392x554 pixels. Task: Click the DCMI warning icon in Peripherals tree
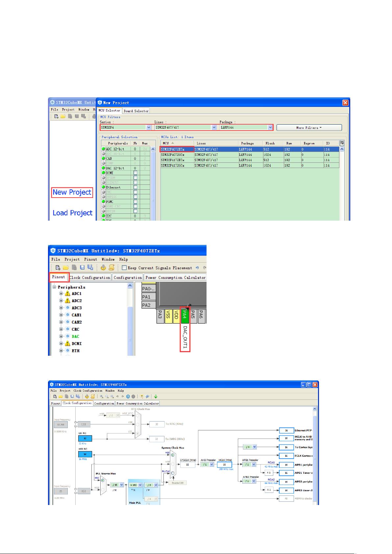(x=67, y=344)
